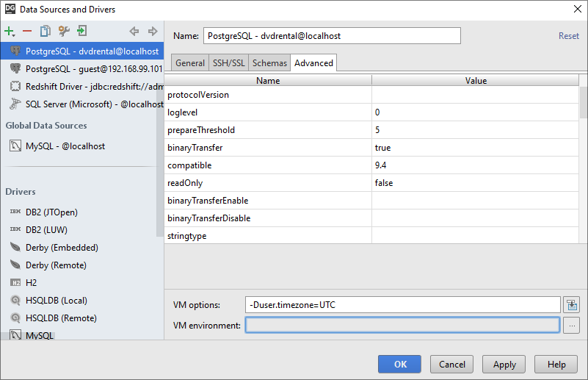
Task: Go forward with right arrow icon
Action: coord(152,31)
